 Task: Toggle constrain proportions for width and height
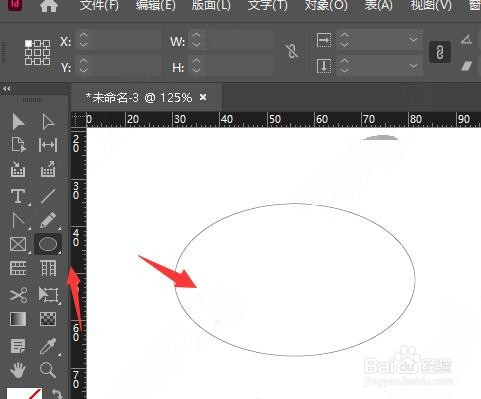pyautogui.click(x=292, y=51)
